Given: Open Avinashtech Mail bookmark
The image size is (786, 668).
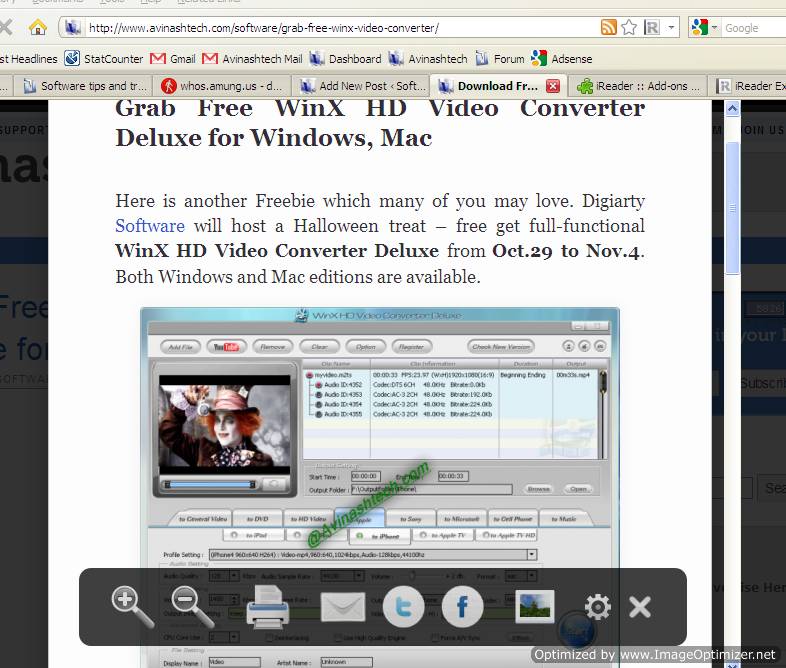Looking at the screenshot, I should (x=252, y=59).
